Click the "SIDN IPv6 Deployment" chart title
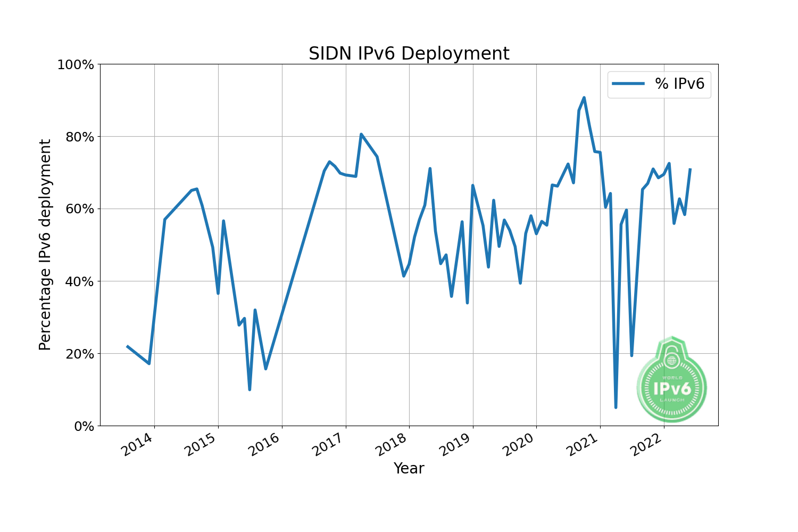This screenshot has height=532, width=798. coord(409,54)
